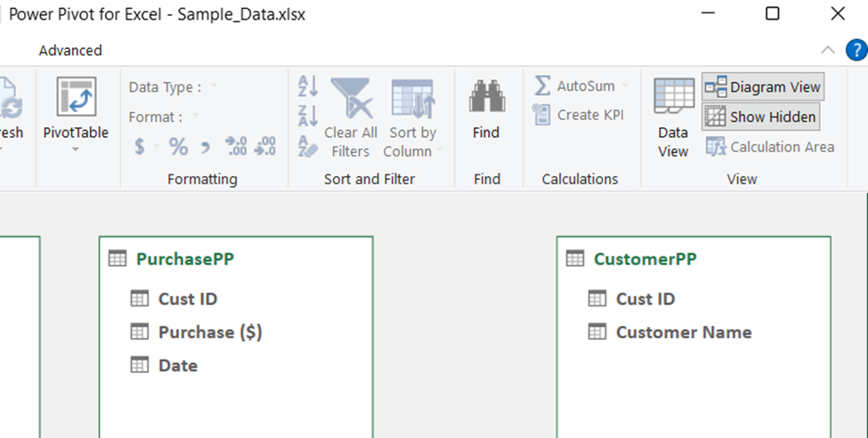This screenshot has height=438, width=868.
Task: Decrease decimal places icon
Action: (x=264, y=146)
